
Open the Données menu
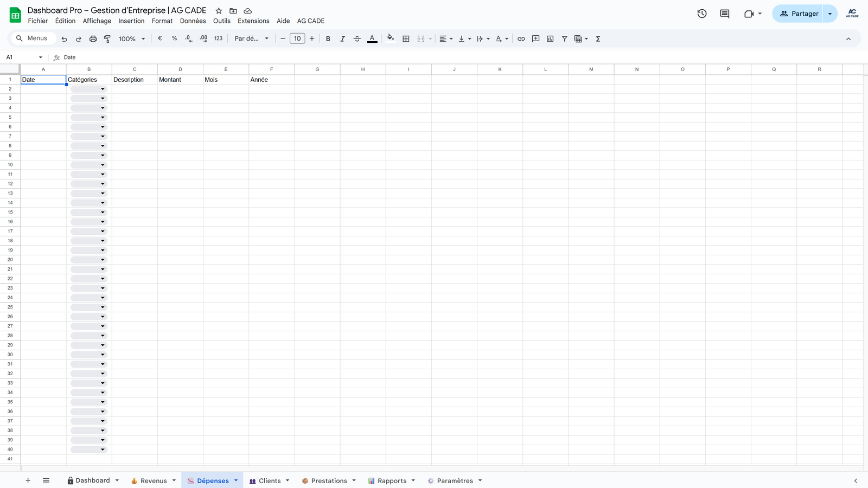[193, 21]
